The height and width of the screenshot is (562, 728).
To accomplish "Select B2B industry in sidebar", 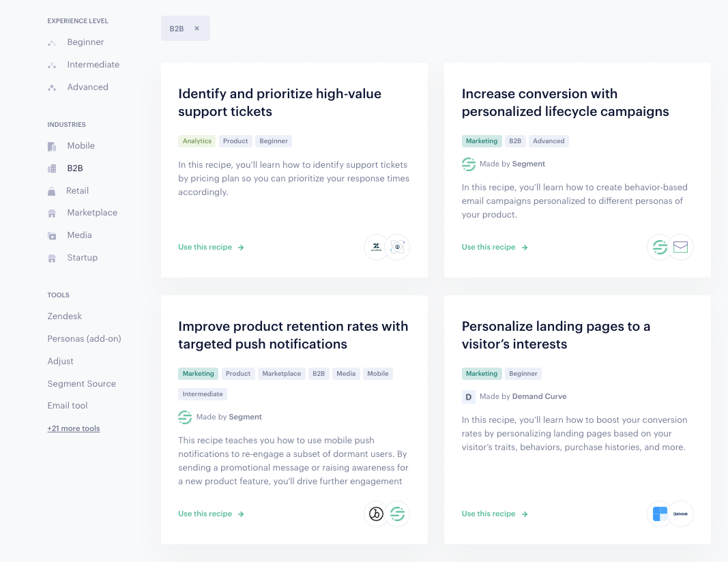I will pyautogui.click(x=75, y=168).
